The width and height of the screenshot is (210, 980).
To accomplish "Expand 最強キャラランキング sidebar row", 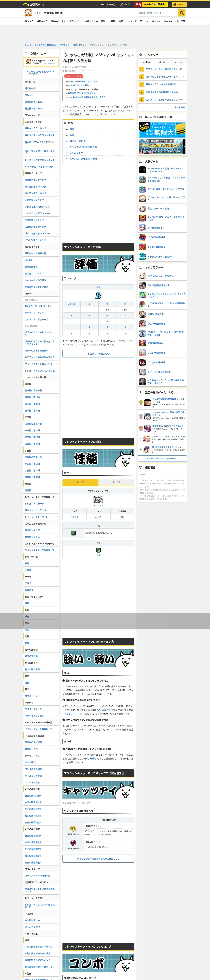I will 41,128.
